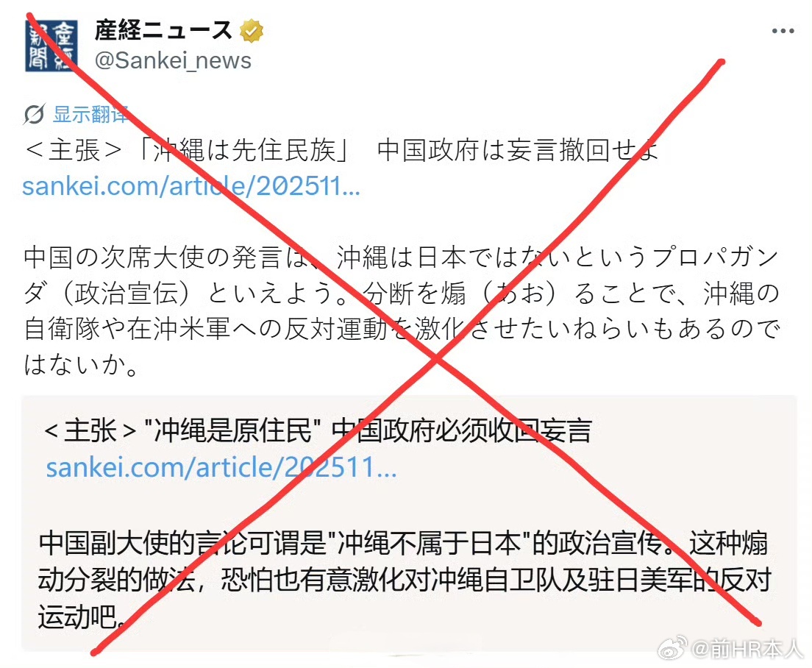Select the 显示翻译 show translation link

(x=90, y=114)
